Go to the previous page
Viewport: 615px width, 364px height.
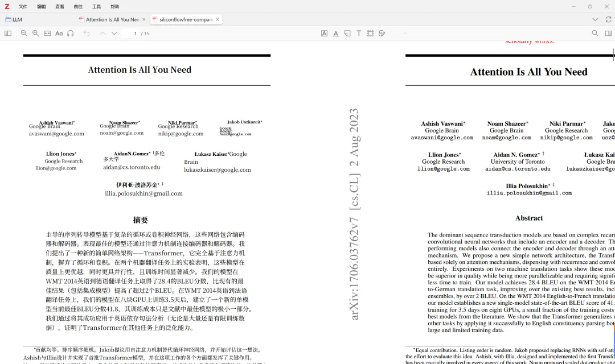[x=102, y=34]
